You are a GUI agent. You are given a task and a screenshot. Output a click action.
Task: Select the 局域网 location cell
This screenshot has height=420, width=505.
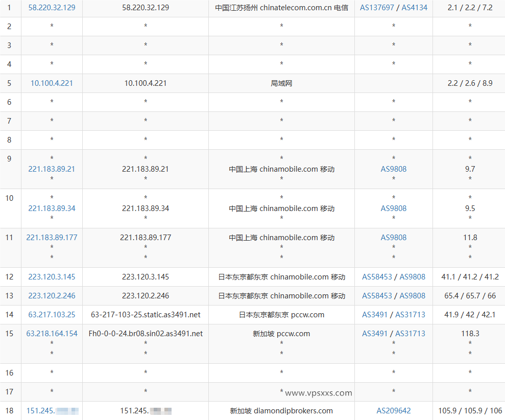pyautogui.click(x=281, y=83)
